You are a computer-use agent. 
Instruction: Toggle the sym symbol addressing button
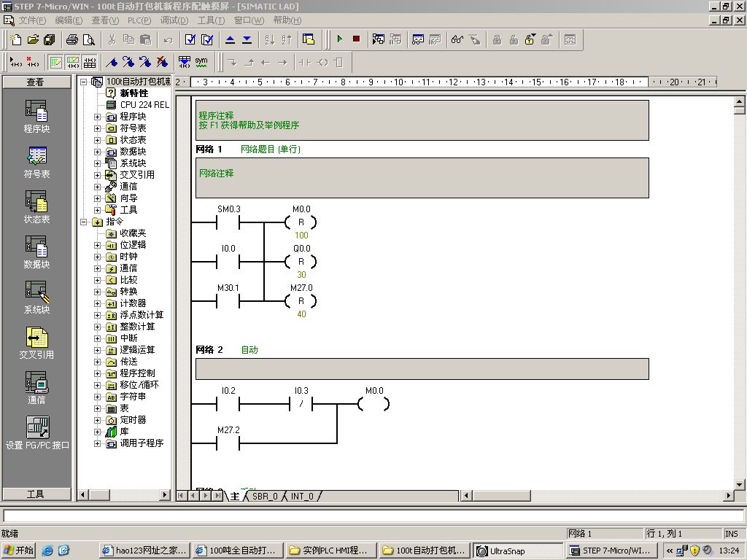(x=201, y=62)
